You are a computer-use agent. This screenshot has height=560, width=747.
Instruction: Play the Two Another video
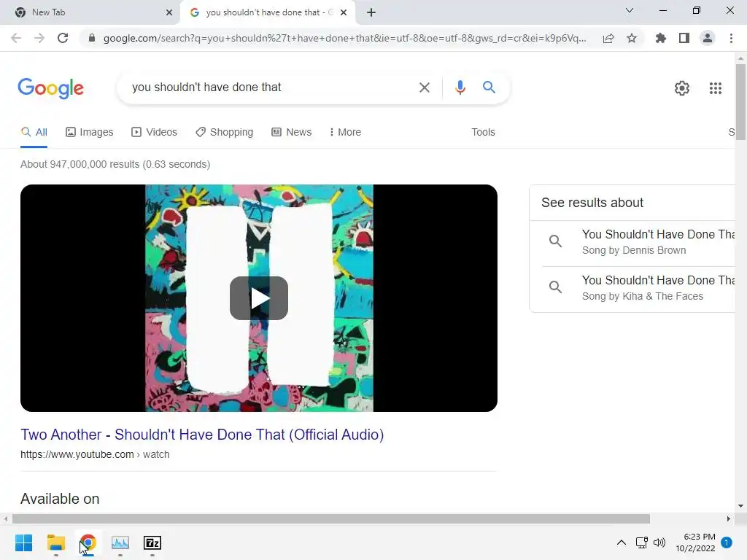tap(259, 298)
